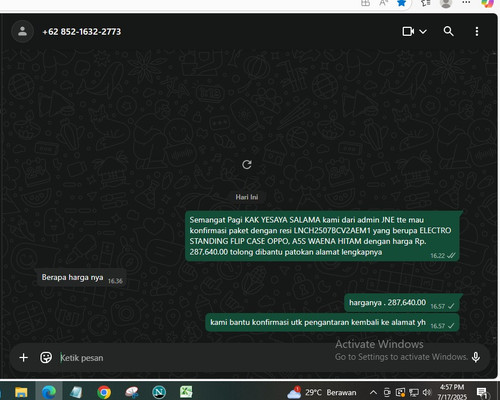Click the Read aloud A icon

383,3
